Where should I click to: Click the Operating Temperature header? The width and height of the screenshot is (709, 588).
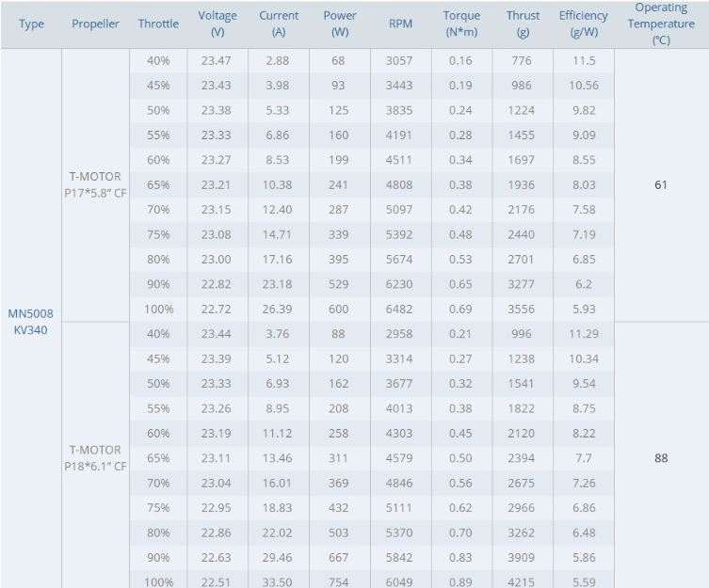(661, 24)
